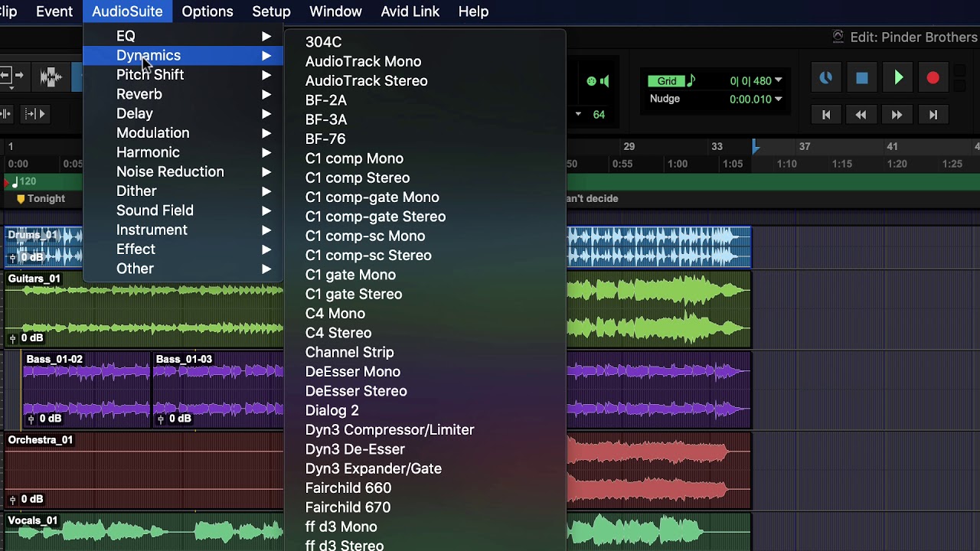
Task: Toggle the green speaker audition icon
Action: click(605, 81)
